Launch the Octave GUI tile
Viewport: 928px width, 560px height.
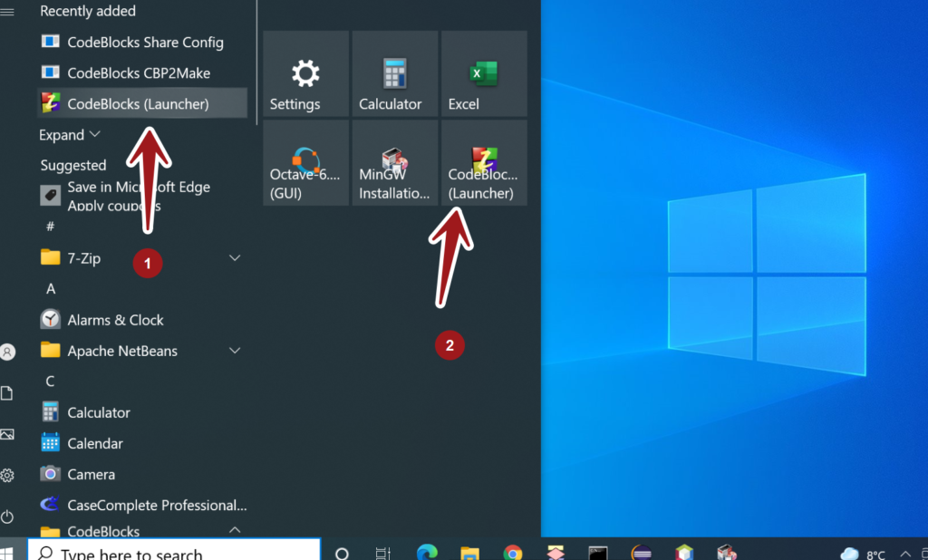point(305,163)
